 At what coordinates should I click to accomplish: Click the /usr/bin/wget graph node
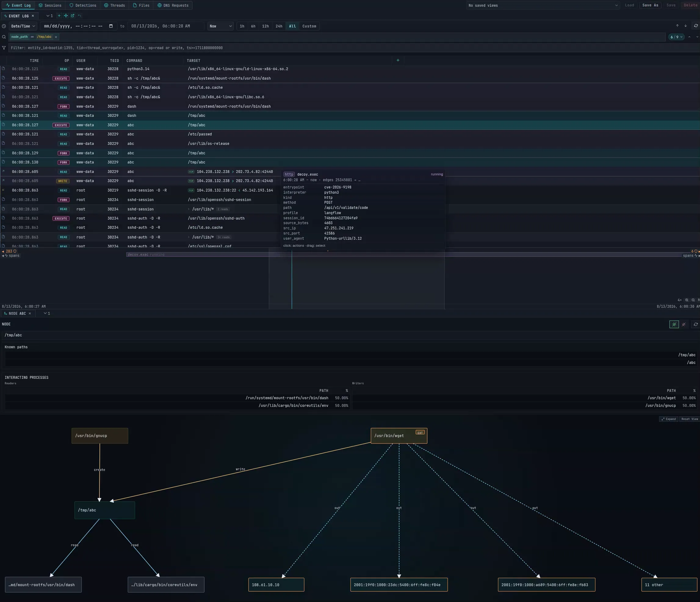coord(399,435)
